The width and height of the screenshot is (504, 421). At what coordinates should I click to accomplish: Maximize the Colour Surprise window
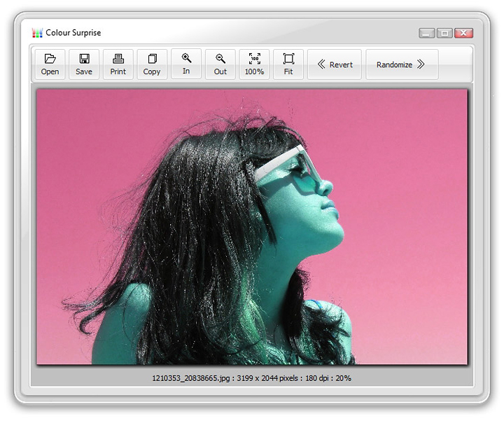[x=444, y=33]
